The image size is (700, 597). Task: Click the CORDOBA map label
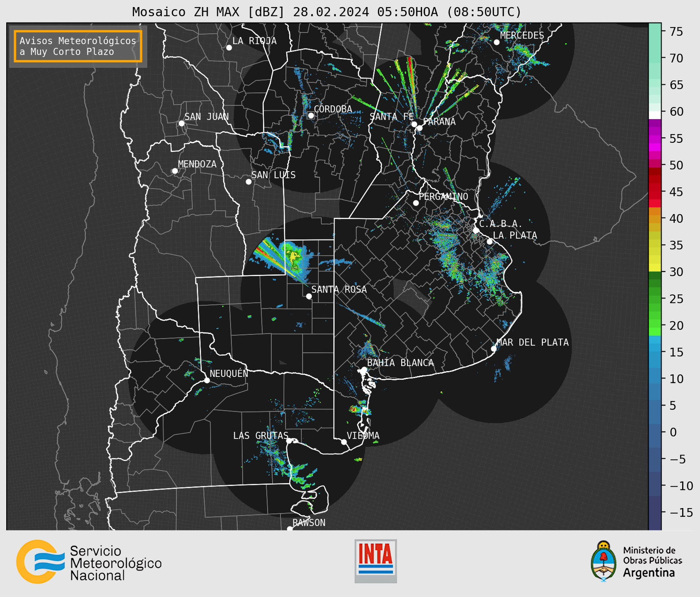click(333, 109)
